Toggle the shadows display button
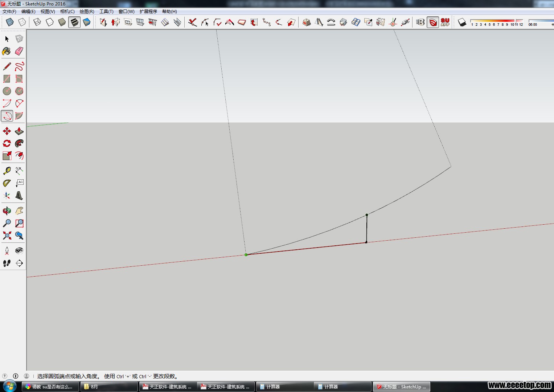Image resolution: width=554 pixels, height=392 pixels. 462,22
